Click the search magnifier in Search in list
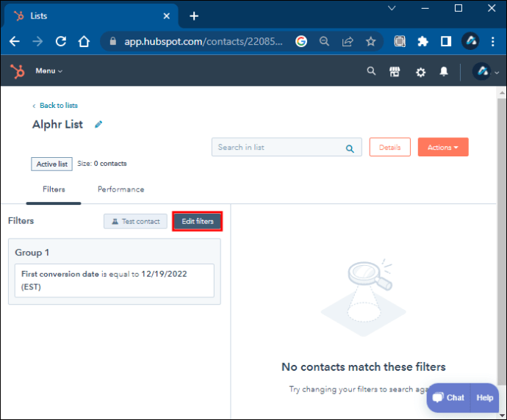 (x=350, y=148)
